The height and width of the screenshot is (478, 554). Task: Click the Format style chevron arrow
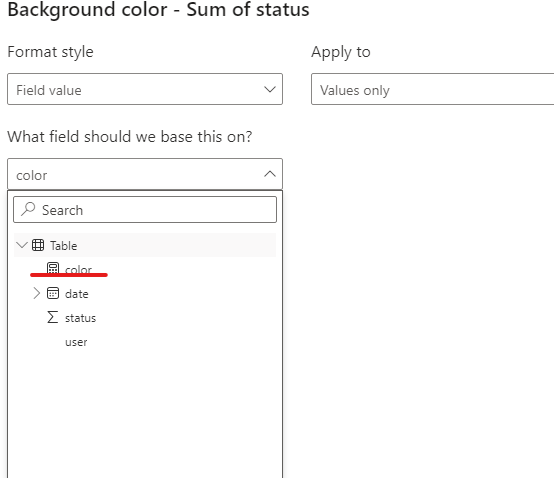coord(270,89)
